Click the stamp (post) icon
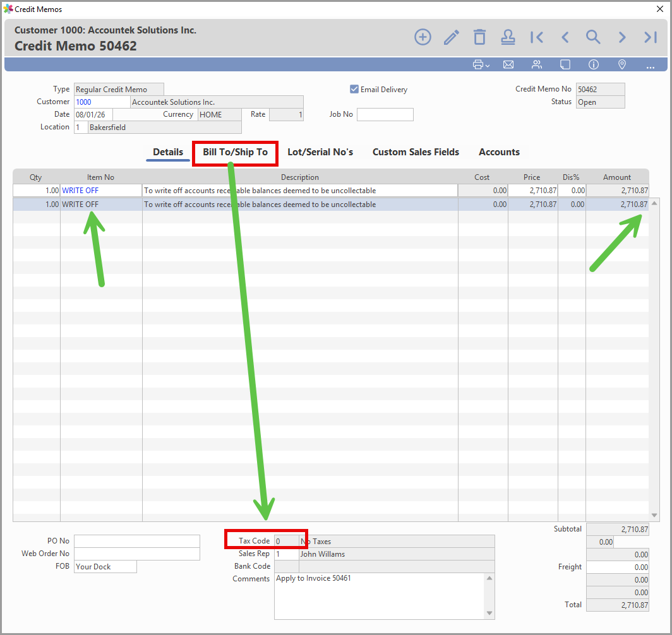The width and height of the screenshot is (672, 635). pos(508,37)
